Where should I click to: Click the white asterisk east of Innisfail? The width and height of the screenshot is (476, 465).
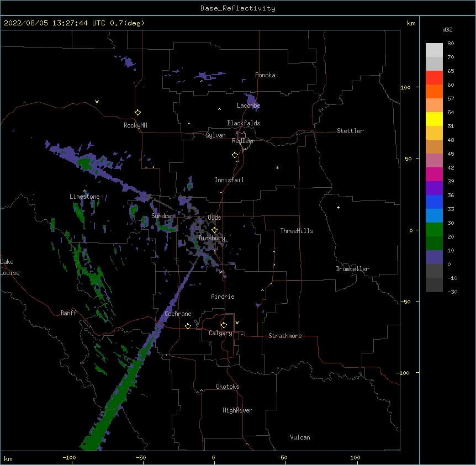tap(277, 167)
